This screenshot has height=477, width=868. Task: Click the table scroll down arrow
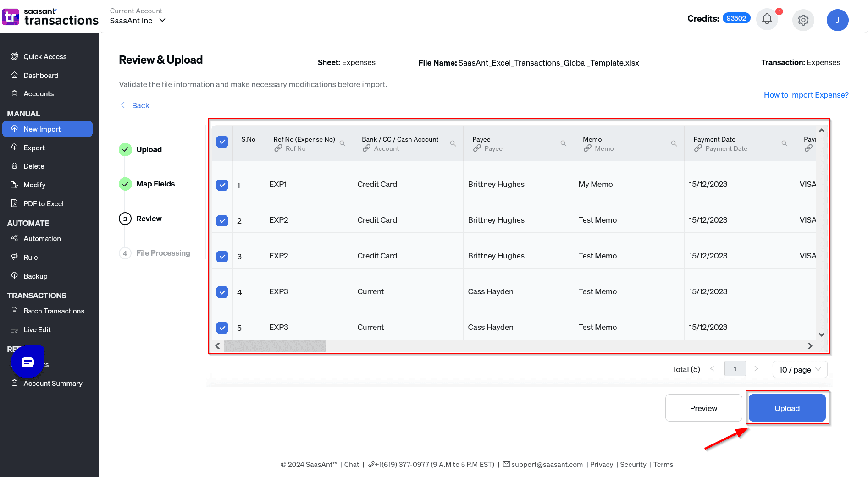pos(822,334)
